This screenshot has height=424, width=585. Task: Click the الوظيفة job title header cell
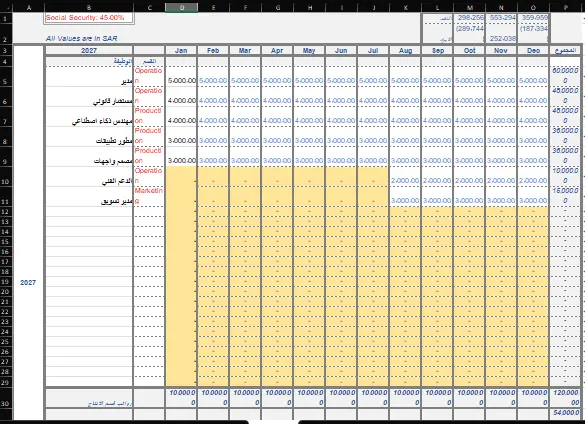tap(89, 62)
